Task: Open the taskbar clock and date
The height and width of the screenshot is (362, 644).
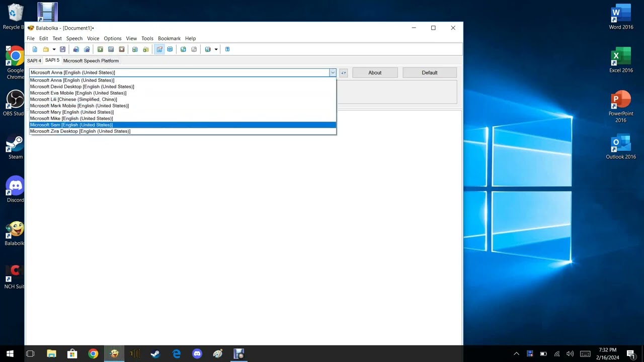Action: (x=608, y=354)
